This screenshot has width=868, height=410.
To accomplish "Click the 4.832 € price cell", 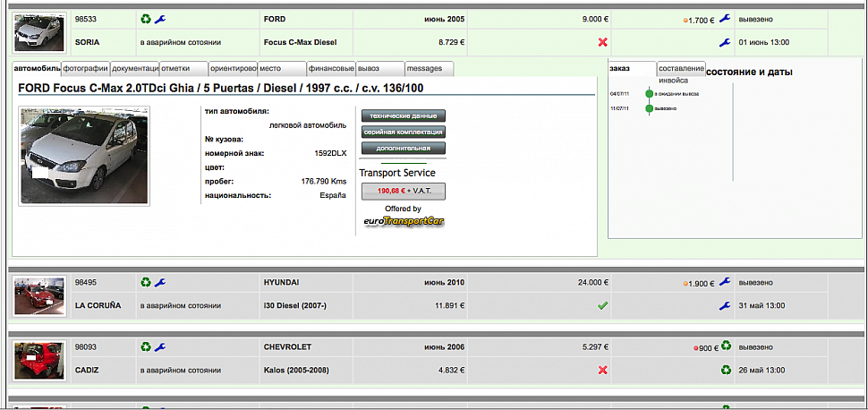I will pyautogui.click(x=410, y=370).
